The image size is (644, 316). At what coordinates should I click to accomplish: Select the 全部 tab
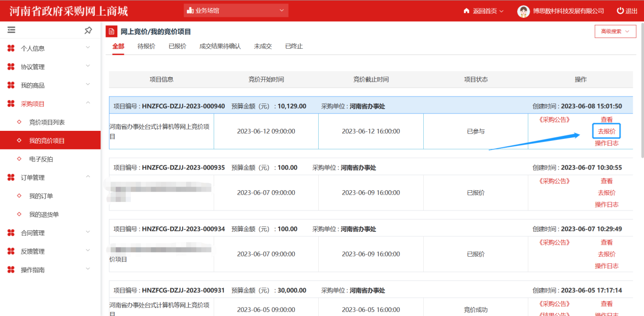[x=118, y=46]
